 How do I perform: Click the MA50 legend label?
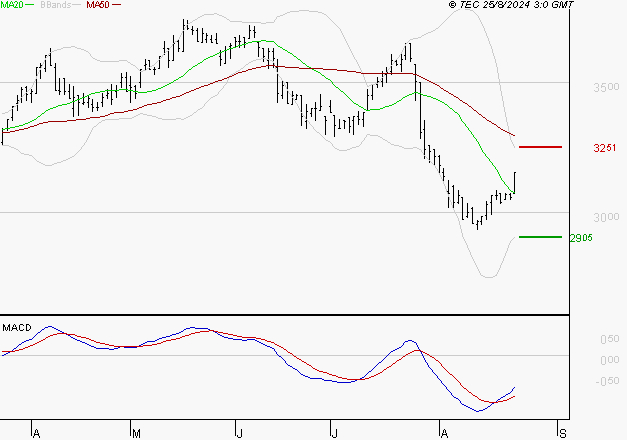tap(98, 5)
